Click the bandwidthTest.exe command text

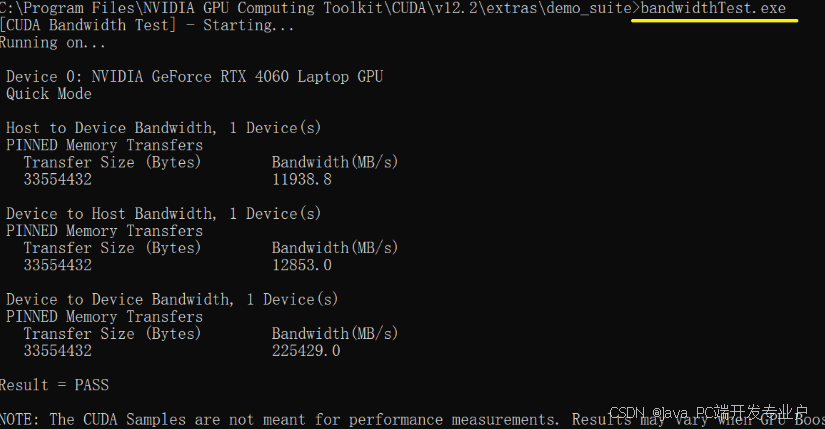713,8
